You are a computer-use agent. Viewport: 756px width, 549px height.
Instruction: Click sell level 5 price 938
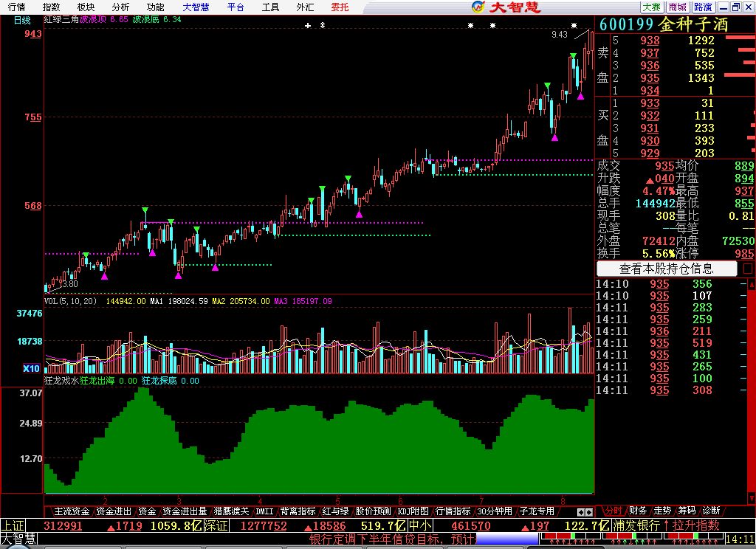[650, 41]
